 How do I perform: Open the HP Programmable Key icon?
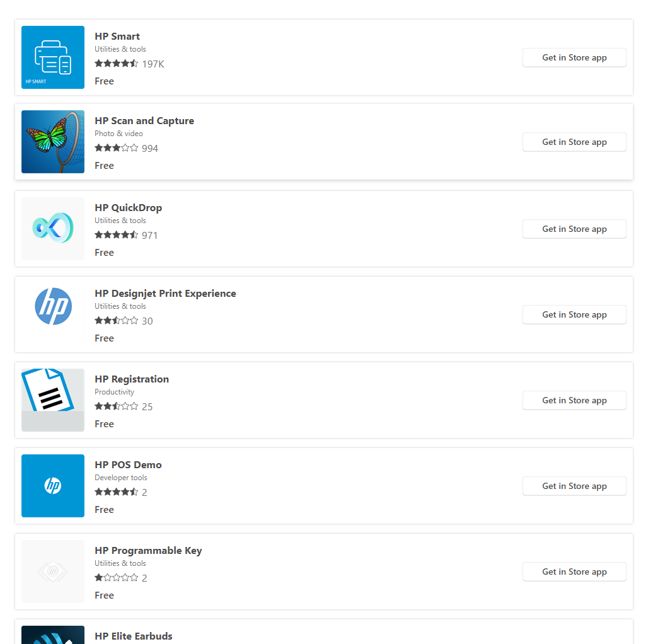pyautogui.click(x=53, y=572)
